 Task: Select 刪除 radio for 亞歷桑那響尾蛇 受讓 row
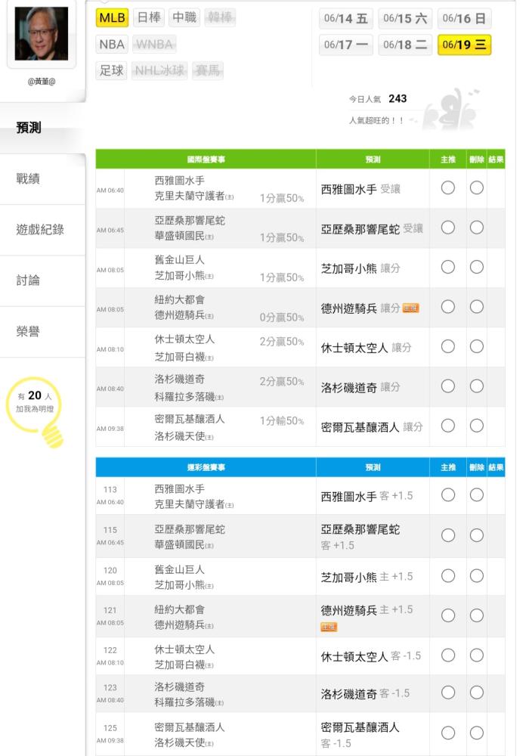[476, 228]
